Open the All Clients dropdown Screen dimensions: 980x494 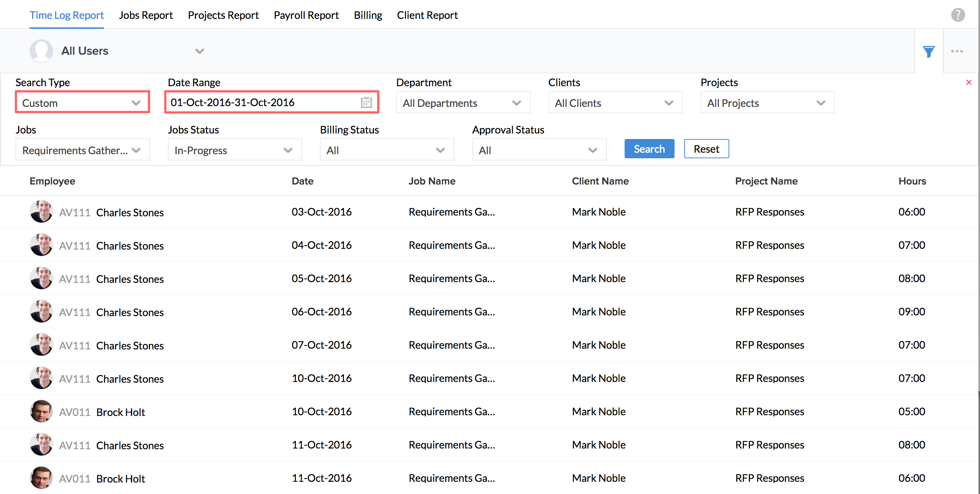tap(615, 103)
